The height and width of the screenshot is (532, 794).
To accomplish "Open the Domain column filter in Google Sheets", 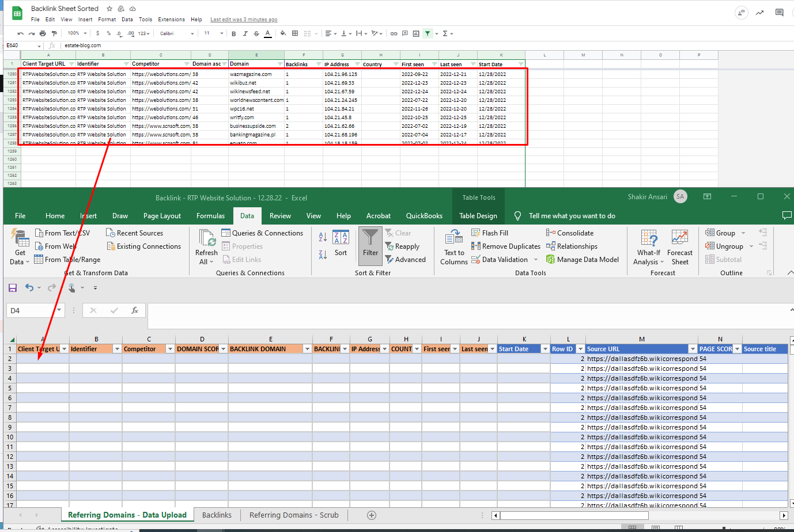I will point(281,64).
